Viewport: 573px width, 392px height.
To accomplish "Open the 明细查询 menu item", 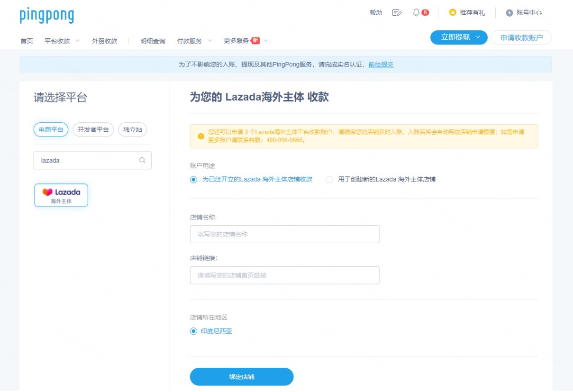I will (153, 40).
